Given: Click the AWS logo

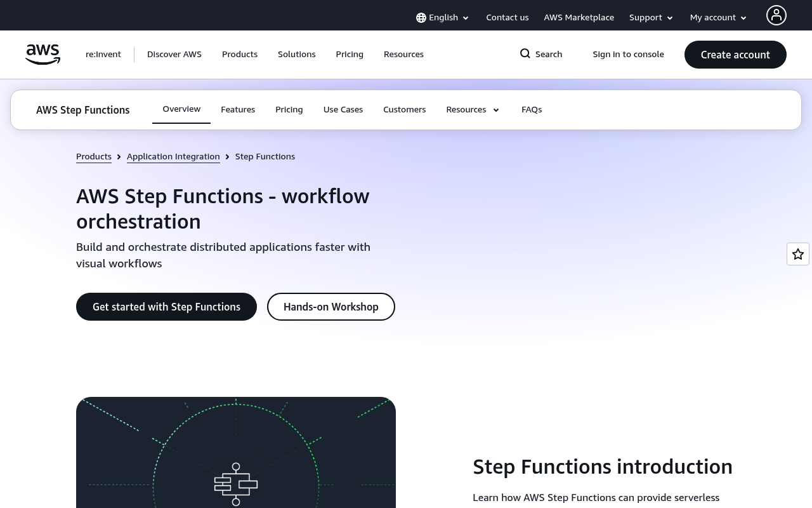Looking at the screenshot, I should click(43, 55).
